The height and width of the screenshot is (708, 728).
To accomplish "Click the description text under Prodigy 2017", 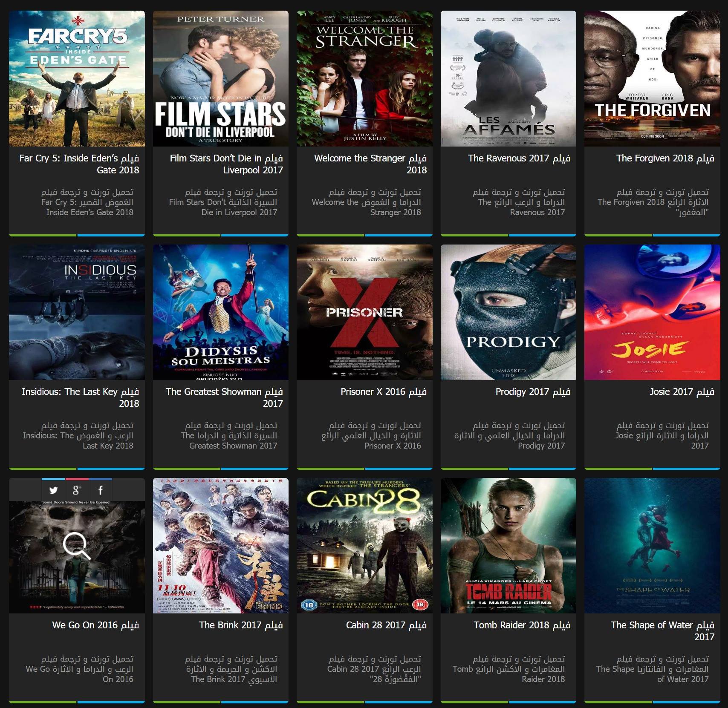I will tap(509, 436).
